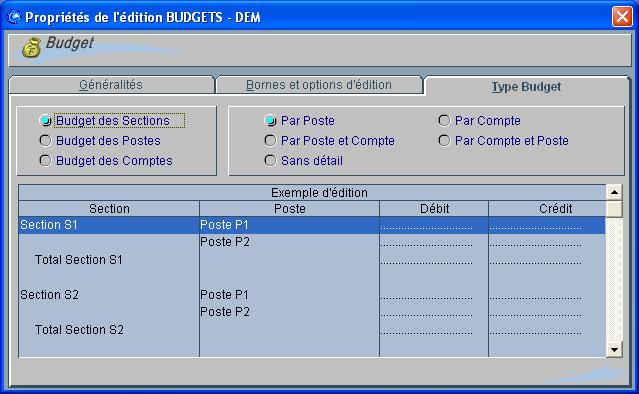Screen dimensions: 639x394
Task: Click the scrollbar down arrow
Action: point(614,350)
